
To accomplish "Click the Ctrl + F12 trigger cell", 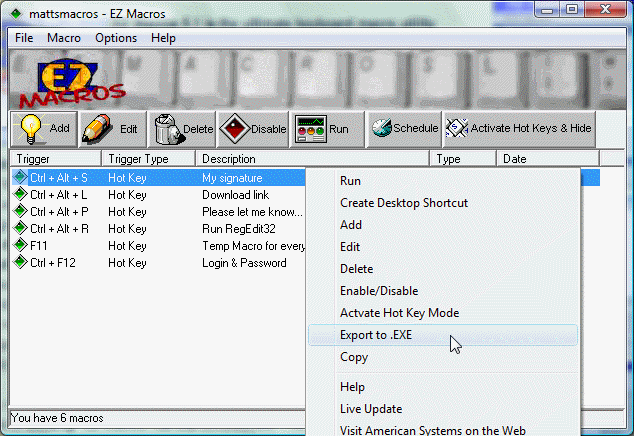I will pyautogui.click(x=53, y=262).
